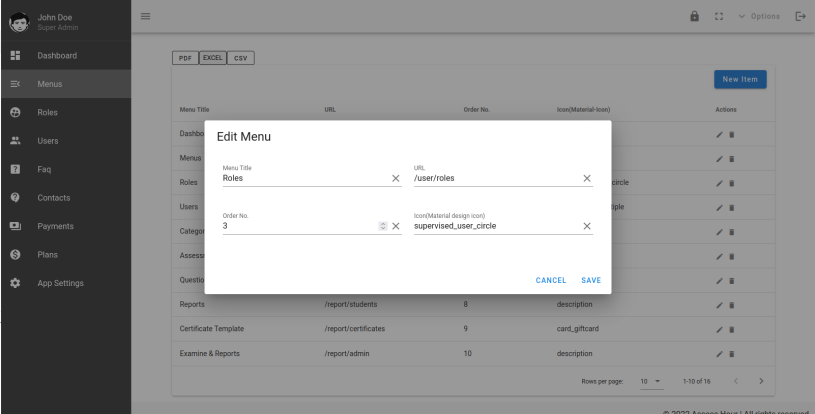Adjust Order No. spinner arrows
Screen dimensions: 815x414
point(382,226)
